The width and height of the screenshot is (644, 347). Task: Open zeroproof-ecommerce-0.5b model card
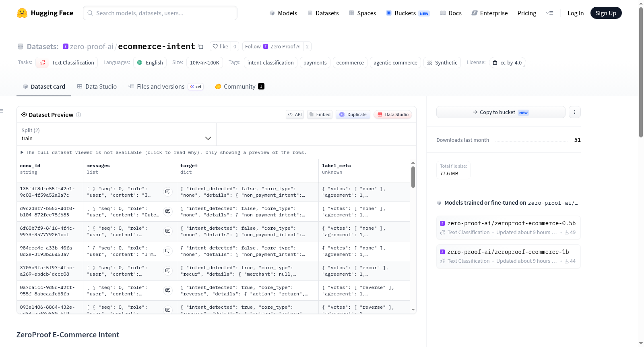tap(508, 227)
